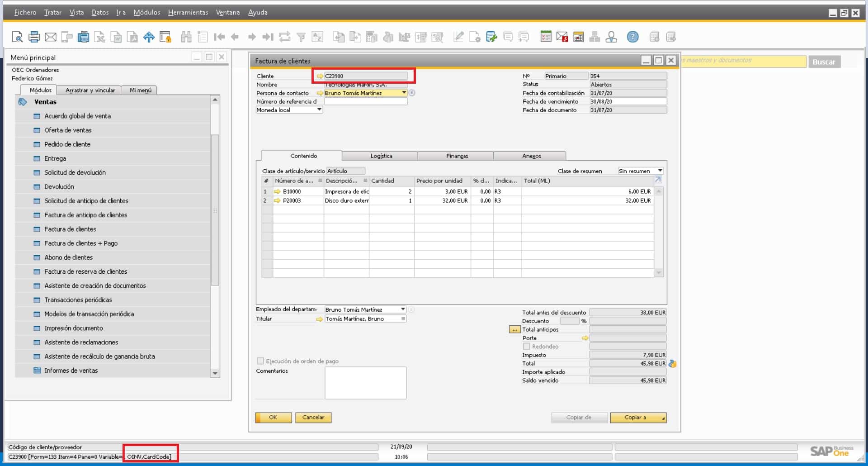868x466 pixels.
Task: Open the Módulos menu
Action: (x=147, y=13)
